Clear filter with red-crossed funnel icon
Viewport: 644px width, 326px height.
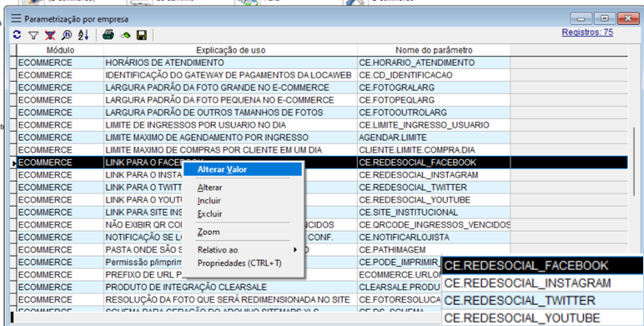[x=50, y=35]
